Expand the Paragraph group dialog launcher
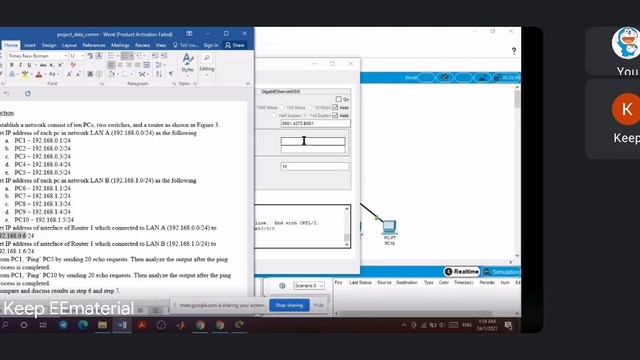The width and height of the screenshot is (640, 360). pyautogui.click(x=174, y=83)
